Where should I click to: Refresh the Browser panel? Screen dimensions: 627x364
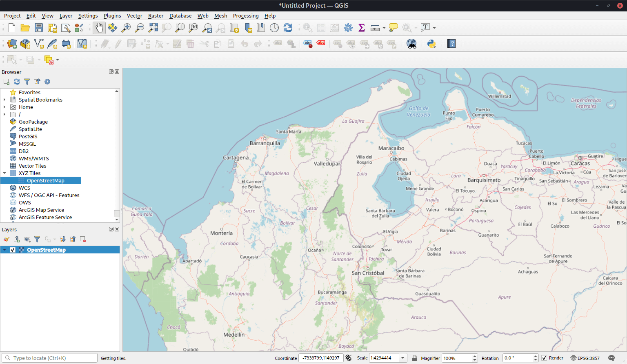17,82
